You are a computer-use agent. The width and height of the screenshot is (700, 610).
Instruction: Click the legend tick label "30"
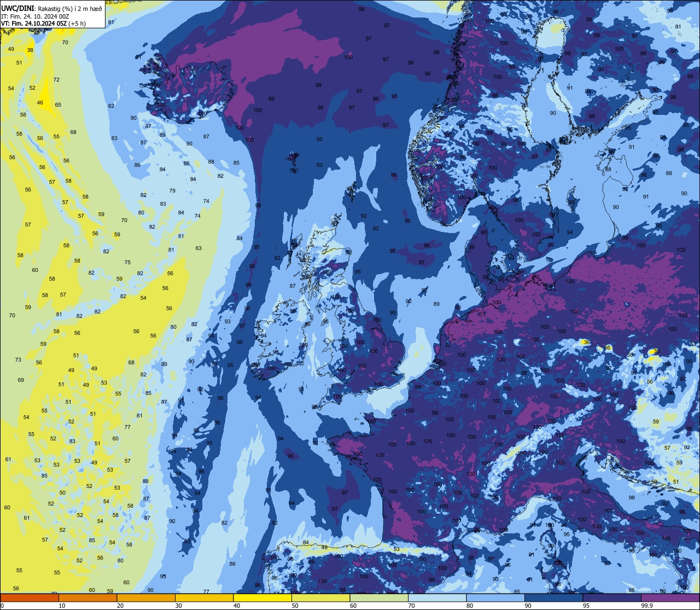(x=178, y=606)
